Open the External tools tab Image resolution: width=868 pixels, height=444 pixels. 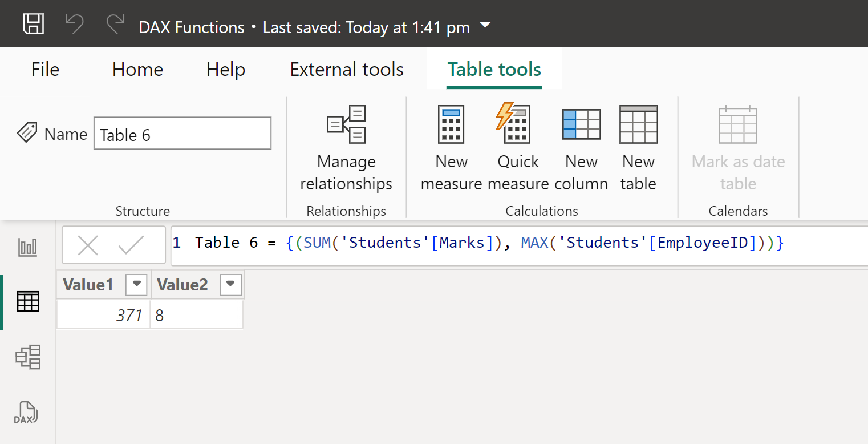(x=346, y=69)
